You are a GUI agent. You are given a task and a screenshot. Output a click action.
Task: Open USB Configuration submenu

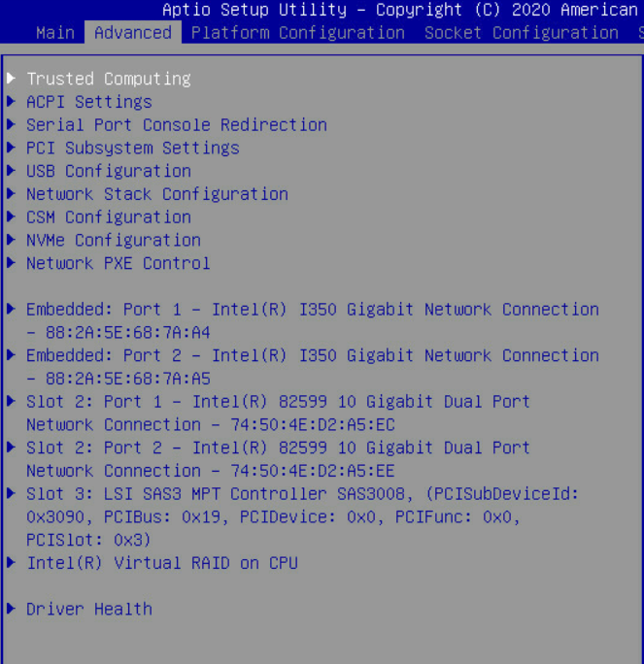tap(108, 171)
